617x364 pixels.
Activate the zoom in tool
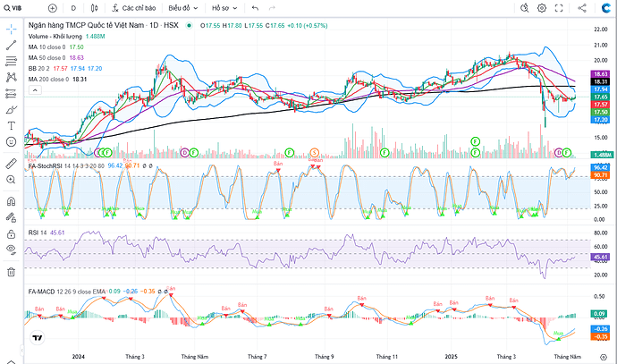pos(11,179)
